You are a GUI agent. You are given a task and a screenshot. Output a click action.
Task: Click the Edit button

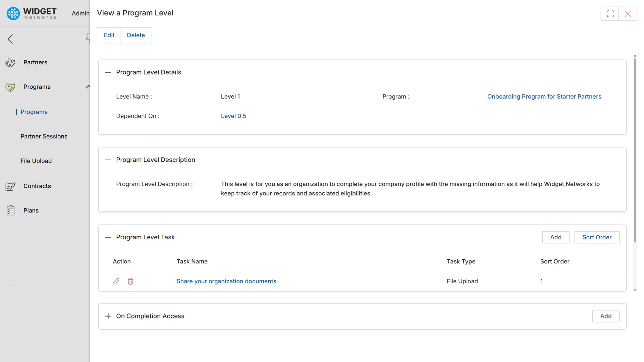coord(109,35)
